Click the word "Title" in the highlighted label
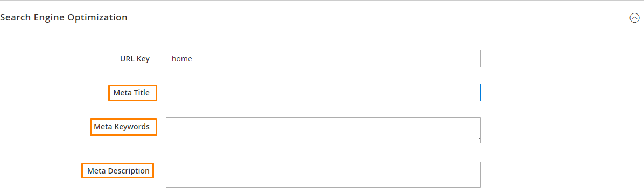The height and width of the screenshot is (194, 644). [141, 93]
